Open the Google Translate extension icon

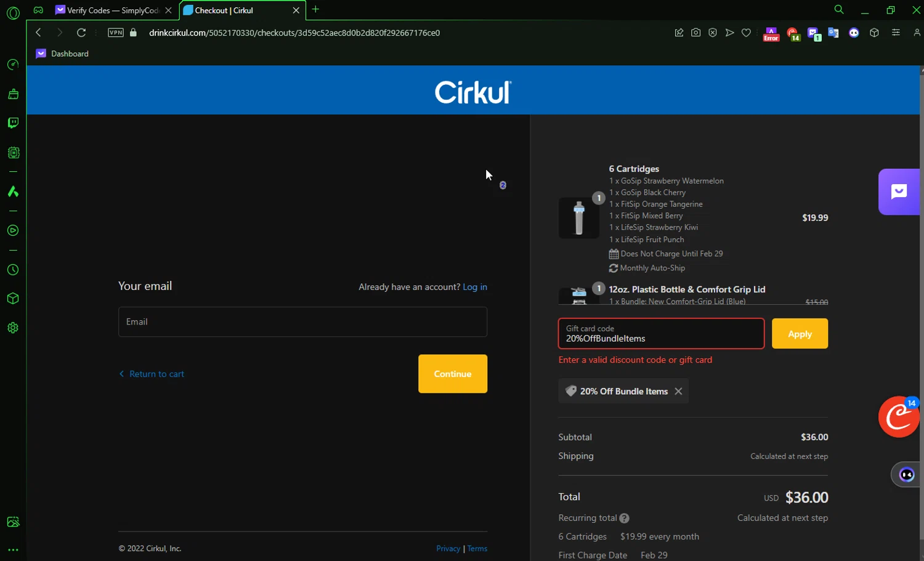[833, 33]
